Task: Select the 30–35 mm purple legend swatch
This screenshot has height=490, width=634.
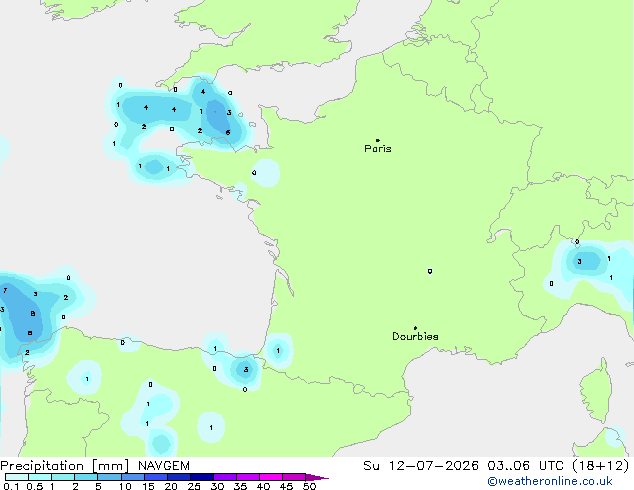Action: 224,477
